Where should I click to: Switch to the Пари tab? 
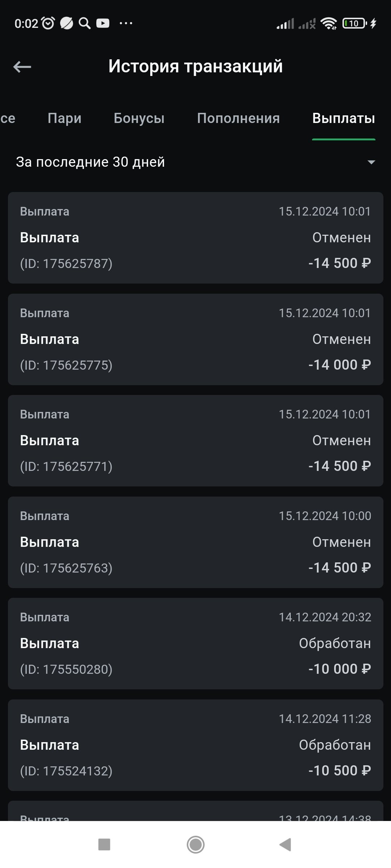click(x=64, y=118)
